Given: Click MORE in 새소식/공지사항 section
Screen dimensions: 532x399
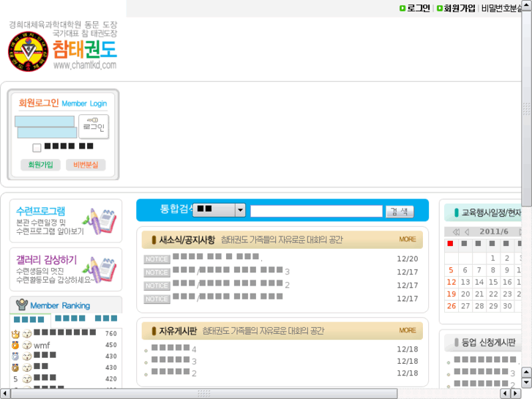Looking at the screenshot, I should (407, 239).
